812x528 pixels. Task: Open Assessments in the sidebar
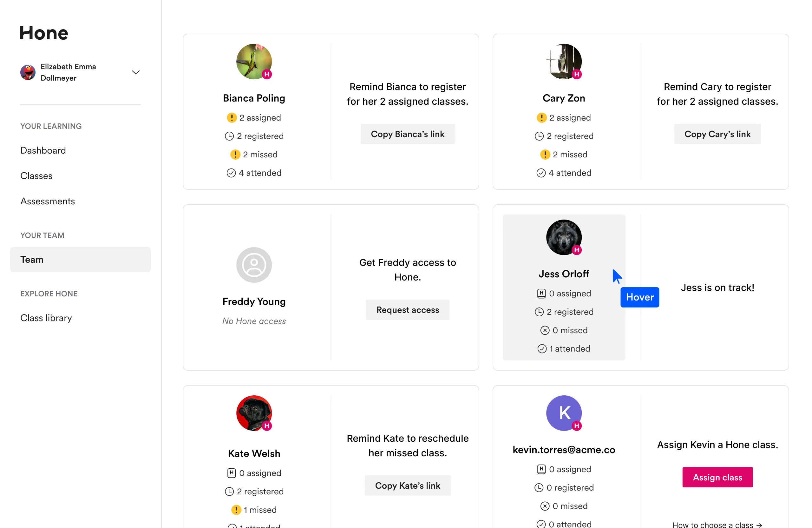coord(48,201)
